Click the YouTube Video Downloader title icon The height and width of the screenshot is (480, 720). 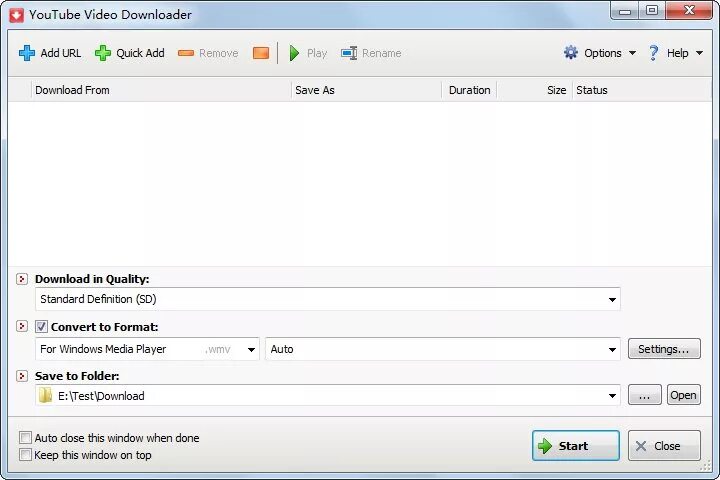tap(17, 15)
